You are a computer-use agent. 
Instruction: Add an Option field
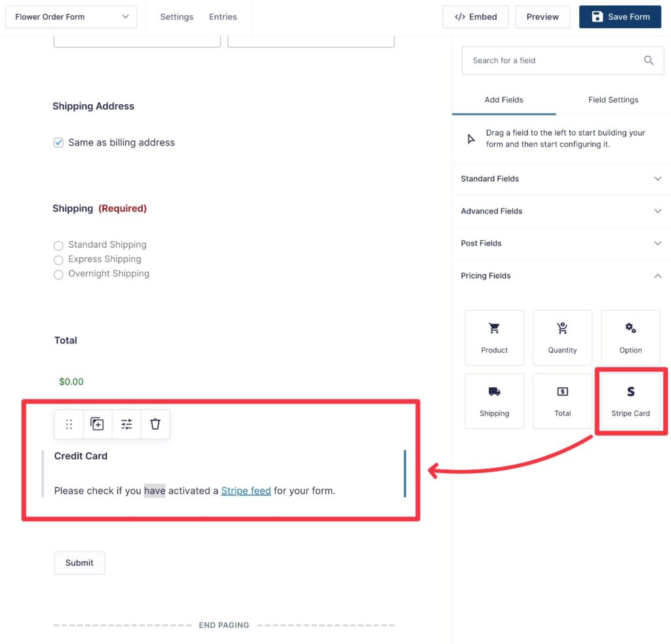tap(630, 337)
